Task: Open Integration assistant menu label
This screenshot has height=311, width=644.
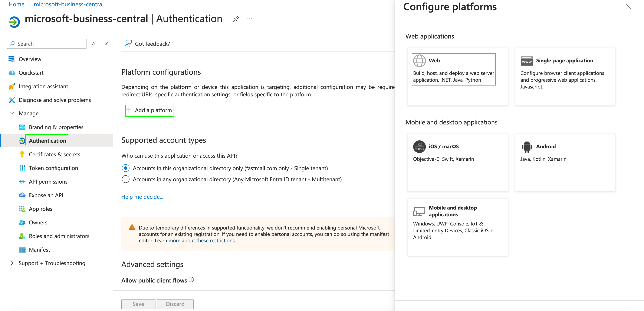Action: coord(43,86)
